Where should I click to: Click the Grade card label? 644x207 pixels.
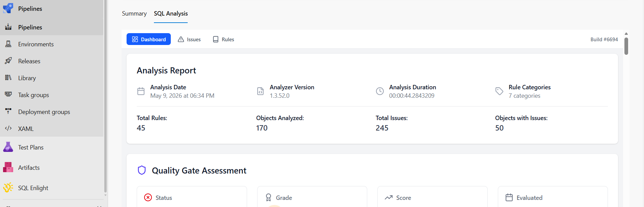(x=284, y=198)
